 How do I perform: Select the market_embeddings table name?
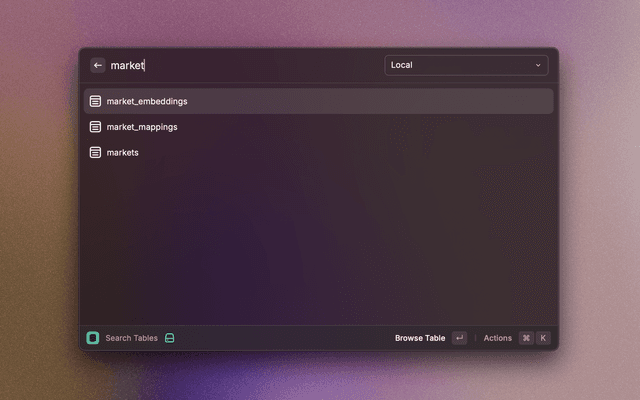tap(147, 101)
